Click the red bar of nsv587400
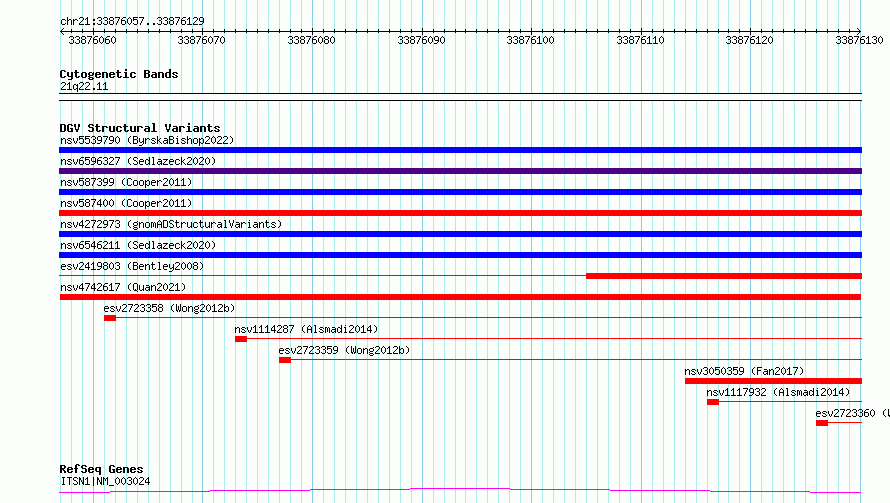This screenshot has width=890, height=503. 460,213
